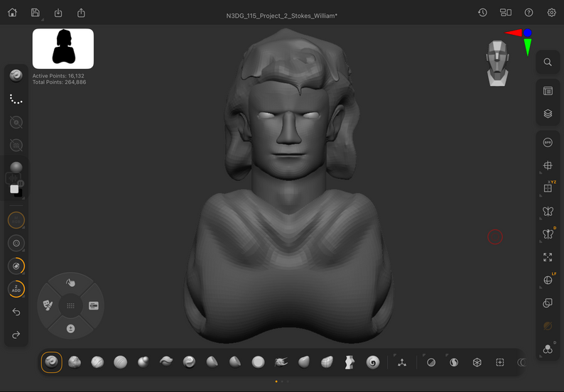564x392 pixels.
Task: Frame the model with expand-arrows icon
Action: [x=548, y=257]
